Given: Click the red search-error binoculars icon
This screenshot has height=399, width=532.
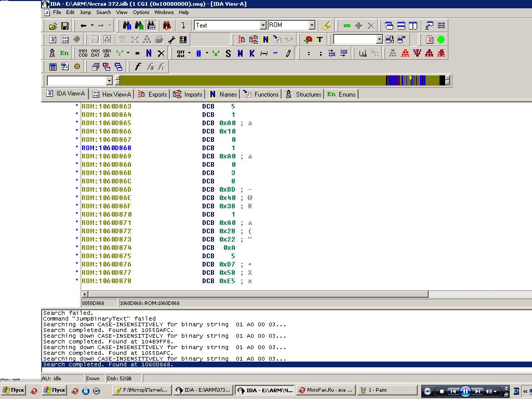Looking at the screenshot, I should [167, 25].
